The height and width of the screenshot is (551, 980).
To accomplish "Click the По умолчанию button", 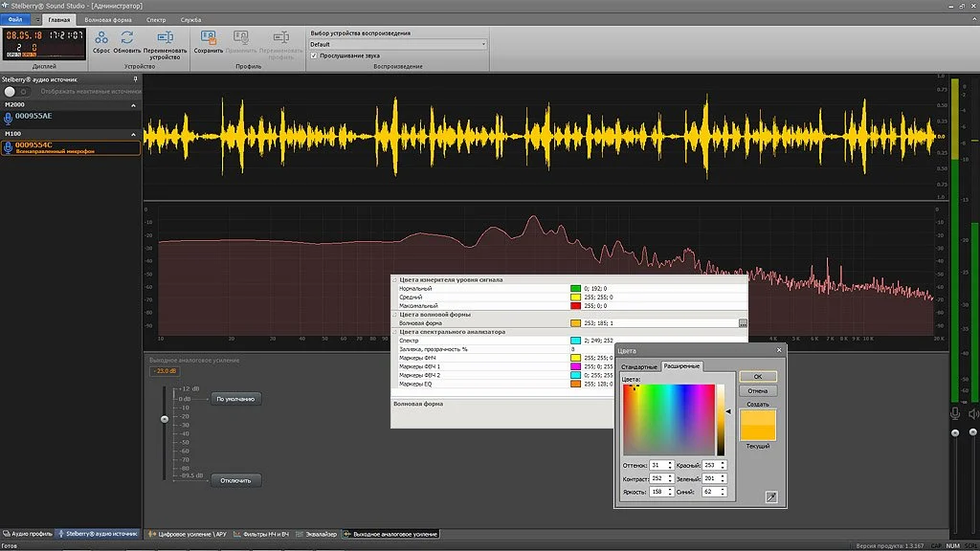I will tap(235, 399).
